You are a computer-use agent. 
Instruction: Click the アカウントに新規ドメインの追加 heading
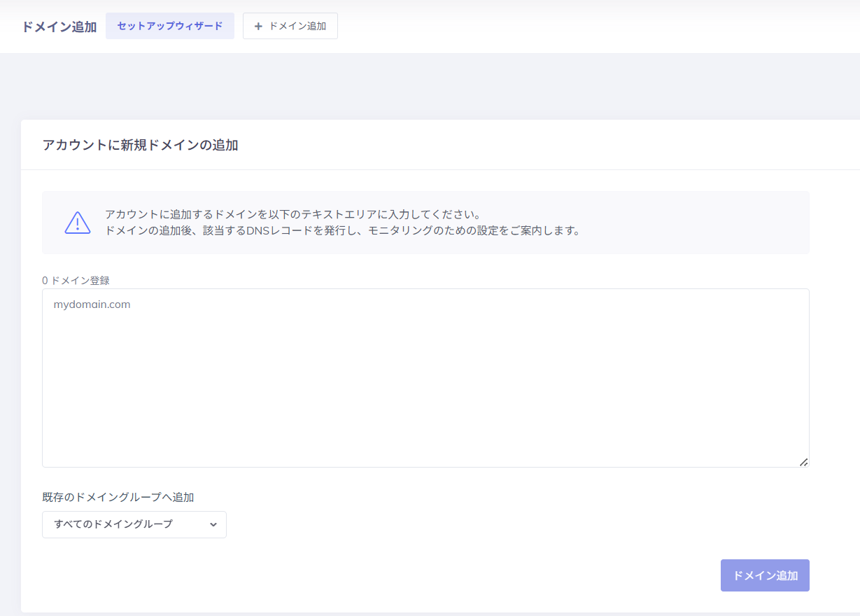pos(140,145)
